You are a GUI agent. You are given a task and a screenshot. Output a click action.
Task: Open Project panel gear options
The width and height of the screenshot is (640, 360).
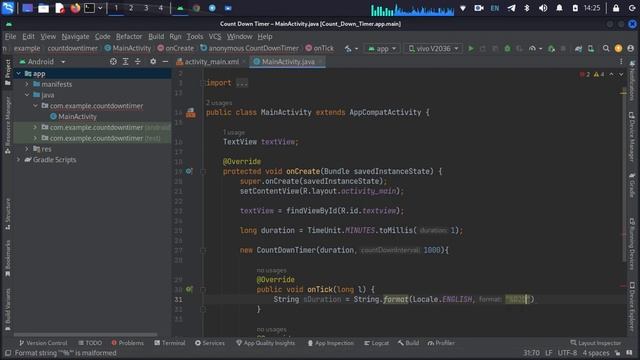point(153,62)
